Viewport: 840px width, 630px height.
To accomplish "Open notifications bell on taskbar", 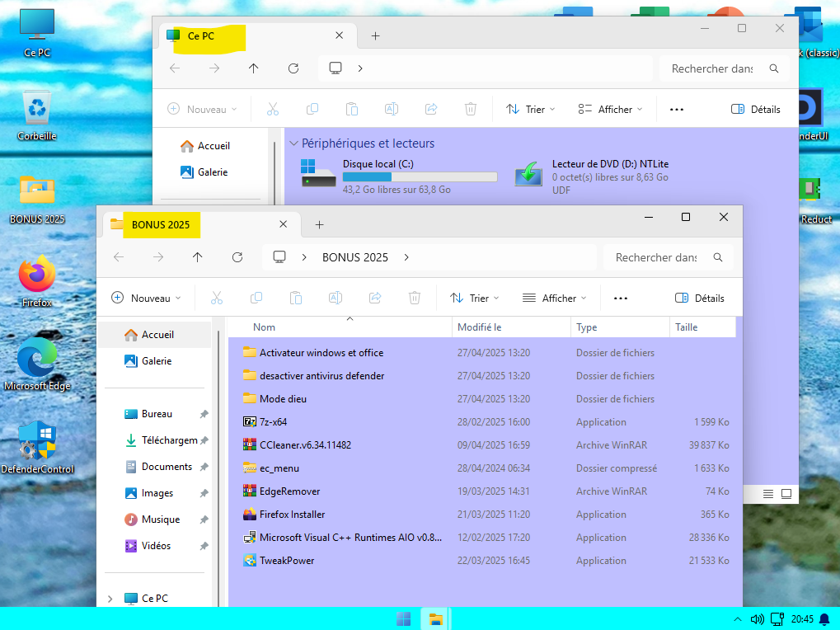I will [825, 619].
